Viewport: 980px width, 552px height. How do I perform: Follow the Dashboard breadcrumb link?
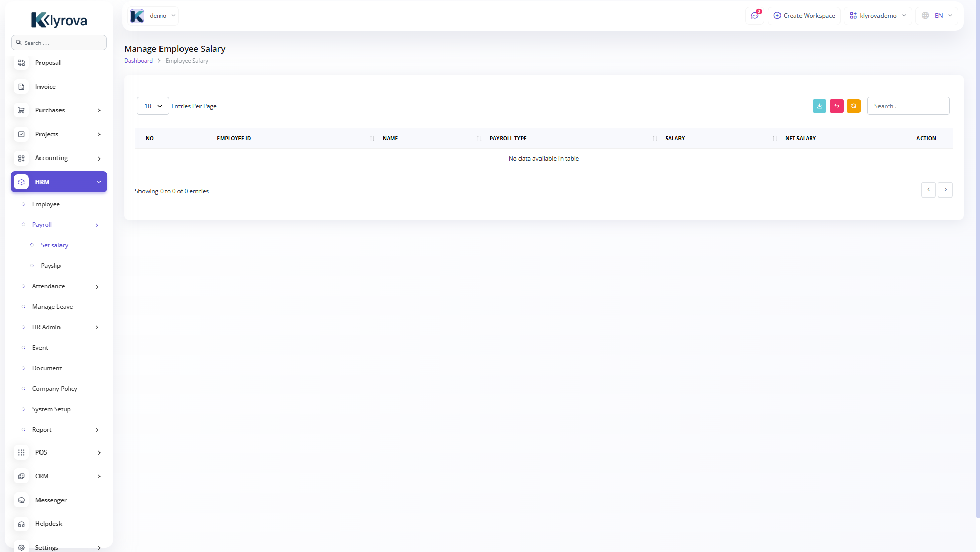pos(138,61)
